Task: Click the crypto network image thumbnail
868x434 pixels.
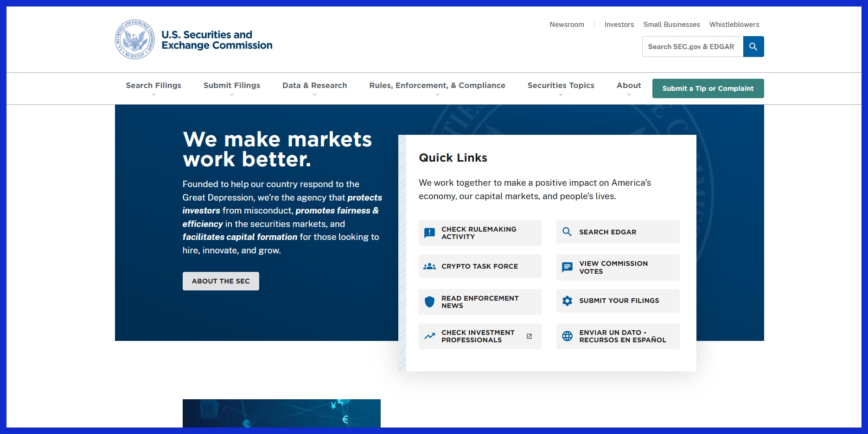Action: [281, 413]
